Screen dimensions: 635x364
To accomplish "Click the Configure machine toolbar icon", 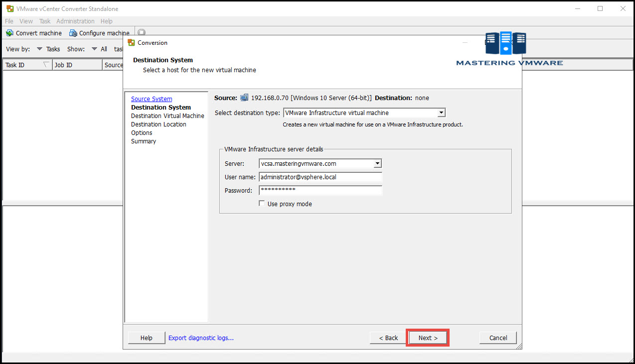I will tap(73, 33).
